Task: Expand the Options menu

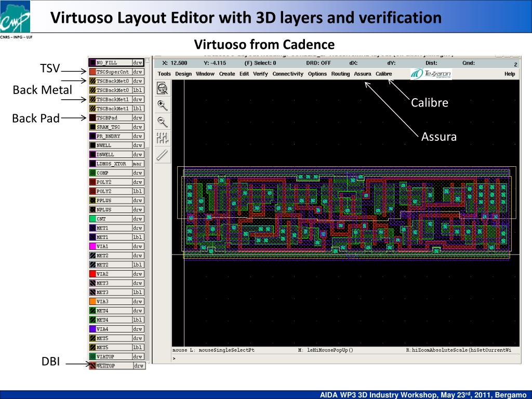Action: click(x=317, y=74)
